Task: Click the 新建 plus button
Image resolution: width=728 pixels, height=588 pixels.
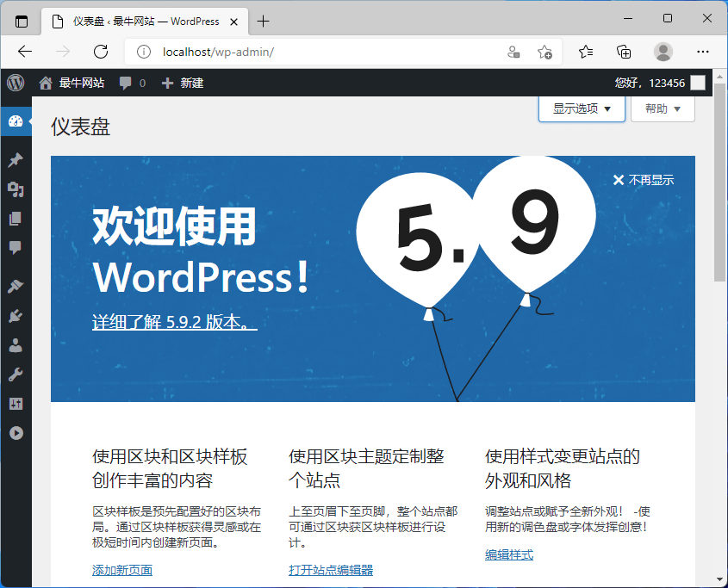Action: point(183,83)
